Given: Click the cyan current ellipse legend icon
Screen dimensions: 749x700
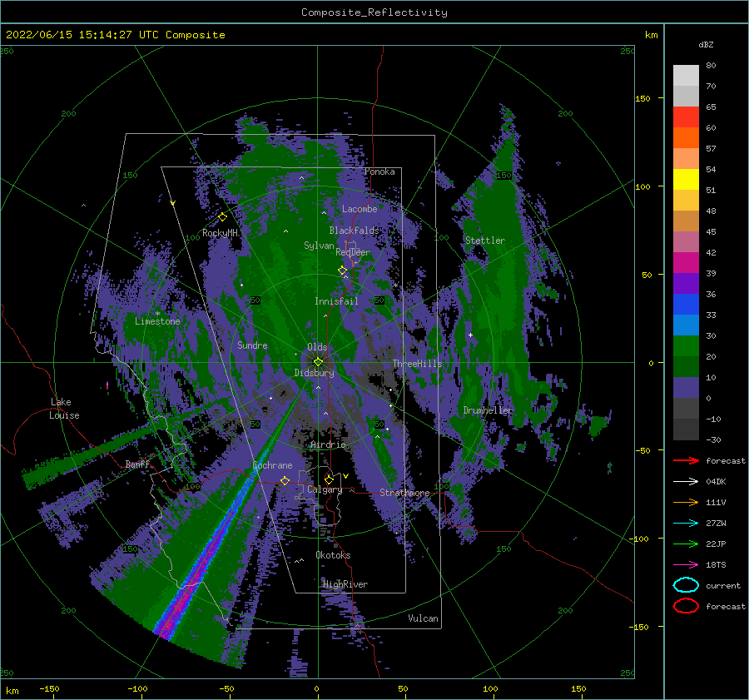Looking at the screenshot, I should click(686, 585).
